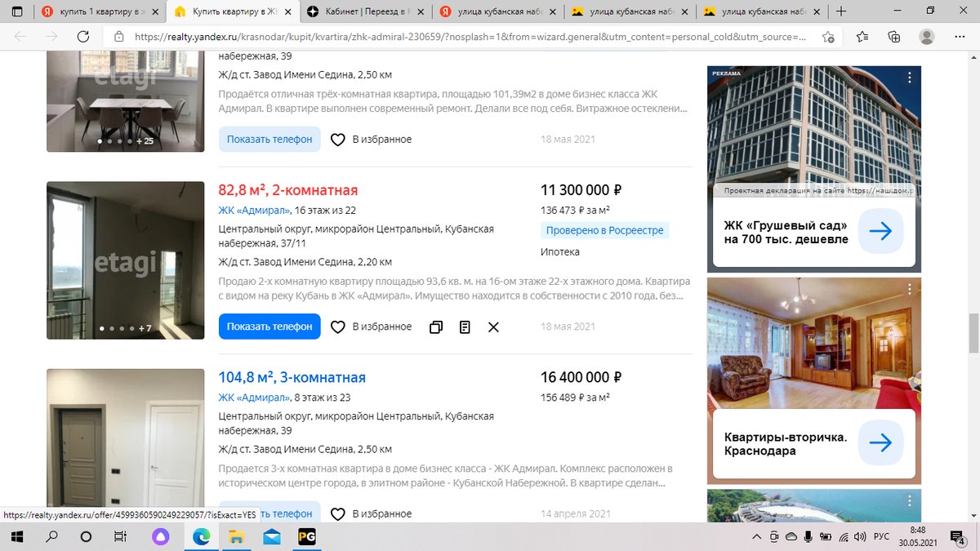Click price 11 300 000 ₽
The height and width of the screenshot is (551, 980).
click(x=581, y=190)
